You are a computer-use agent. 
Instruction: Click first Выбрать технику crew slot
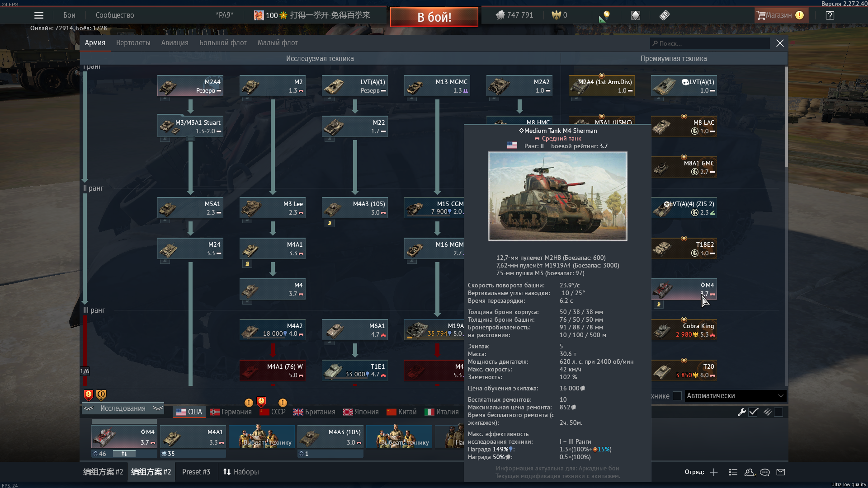pos(262,436)
